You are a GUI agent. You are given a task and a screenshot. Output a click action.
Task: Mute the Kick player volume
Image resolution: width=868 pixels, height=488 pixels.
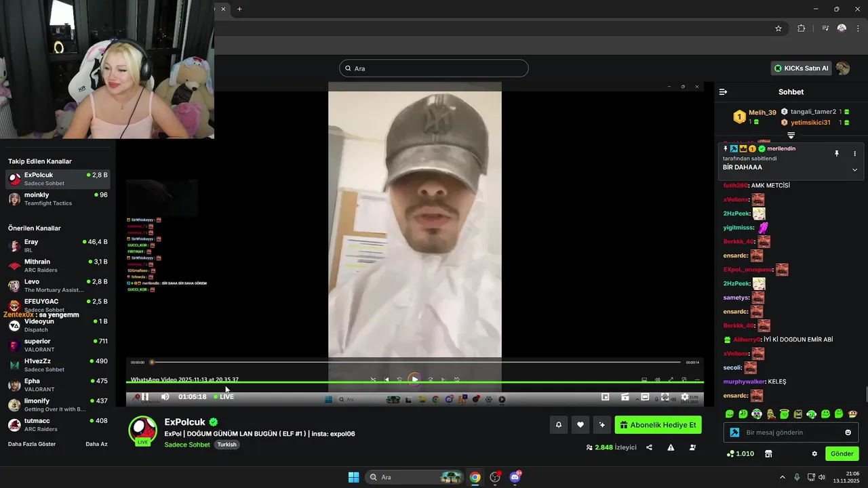click(165, 396)
